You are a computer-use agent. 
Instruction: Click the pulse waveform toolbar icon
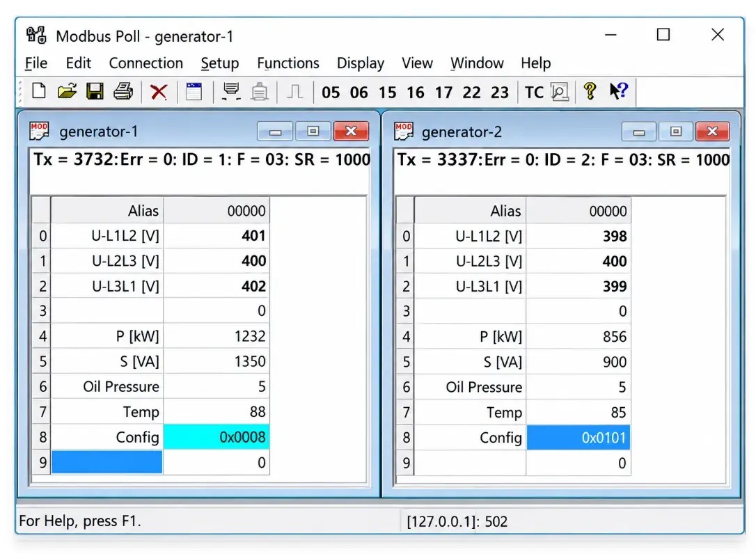[x=294, y=92]
